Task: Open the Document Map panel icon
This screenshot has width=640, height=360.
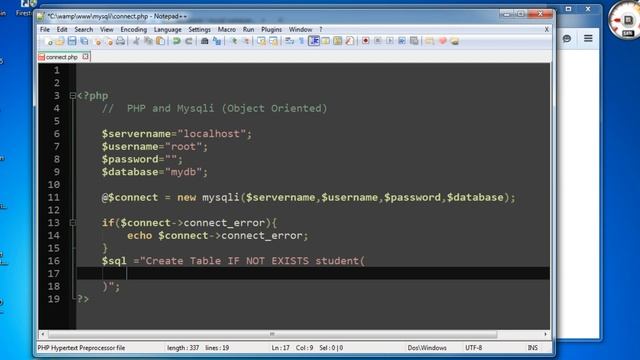Action: tap(338, 41)
